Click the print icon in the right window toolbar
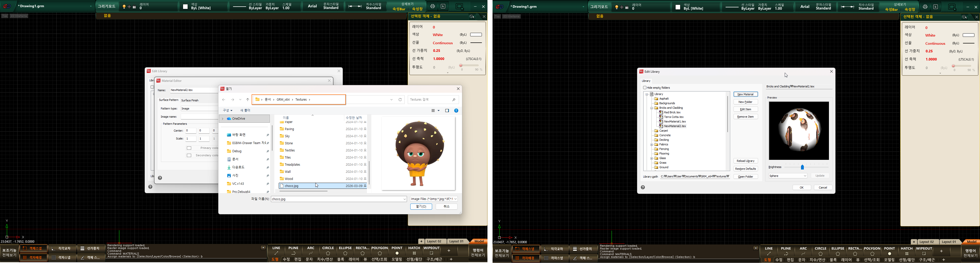 (925, 7)
